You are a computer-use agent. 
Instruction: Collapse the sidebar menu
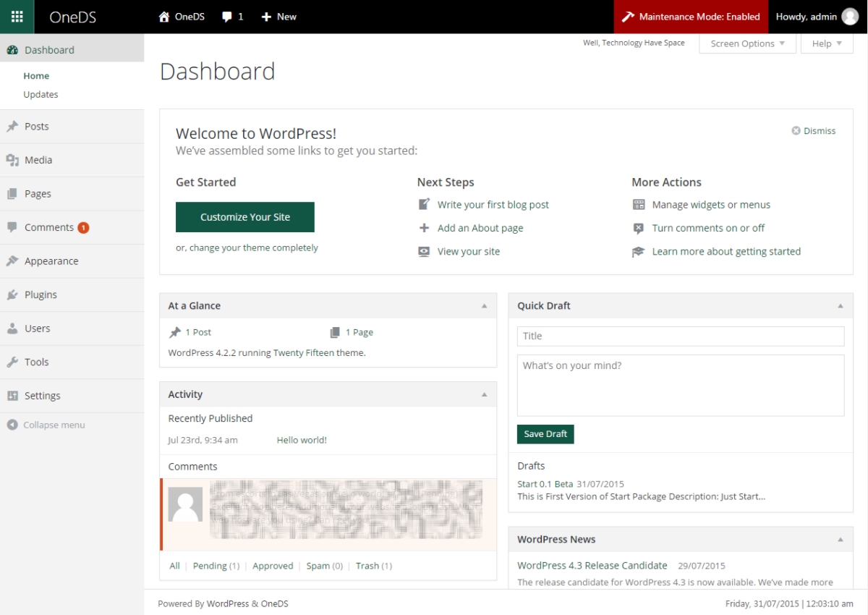tap(46, 425)
